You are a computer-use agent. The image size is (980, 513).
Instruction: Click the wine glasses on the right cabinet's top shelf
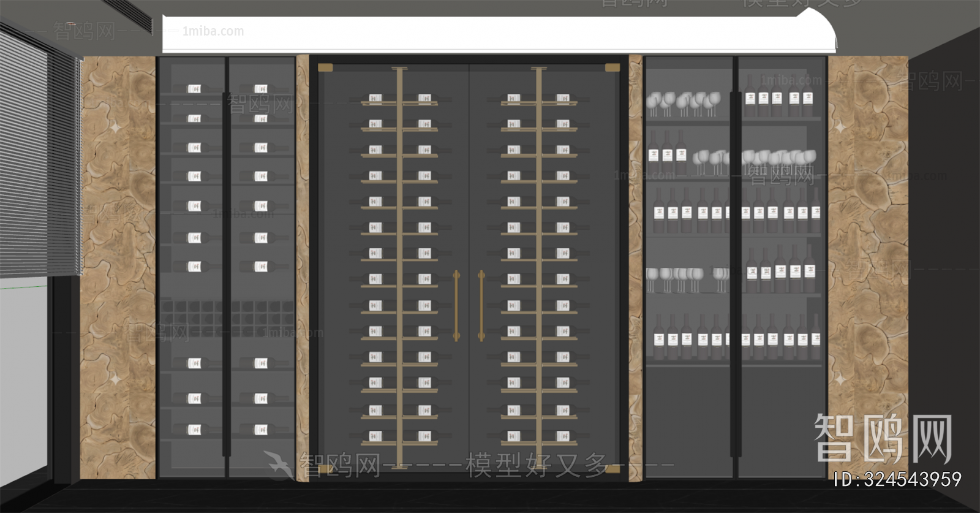(x=684, y=104)
